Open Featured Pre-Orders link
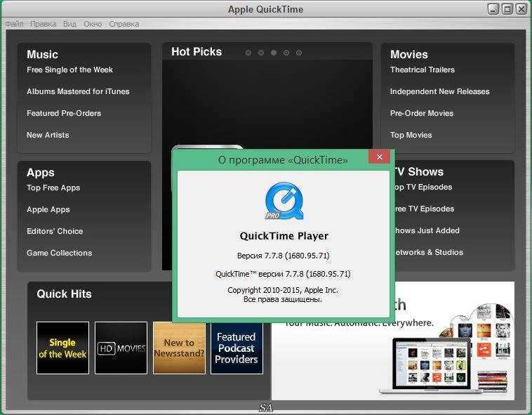 pyautogui.click(x=64, y=113)
